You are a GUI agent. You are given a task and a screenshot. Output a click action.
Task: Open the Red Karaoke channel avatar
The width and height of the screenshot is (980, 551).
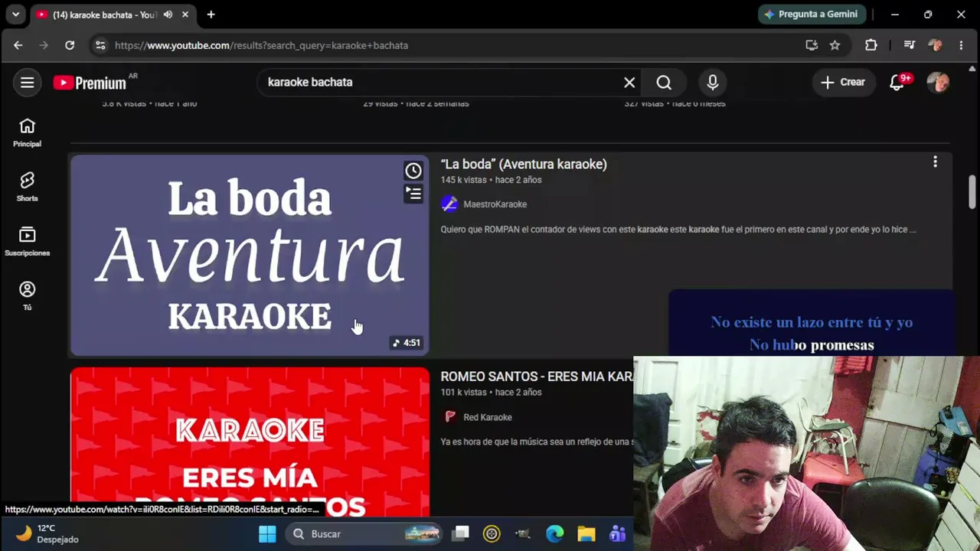click(x=449, y=417)
